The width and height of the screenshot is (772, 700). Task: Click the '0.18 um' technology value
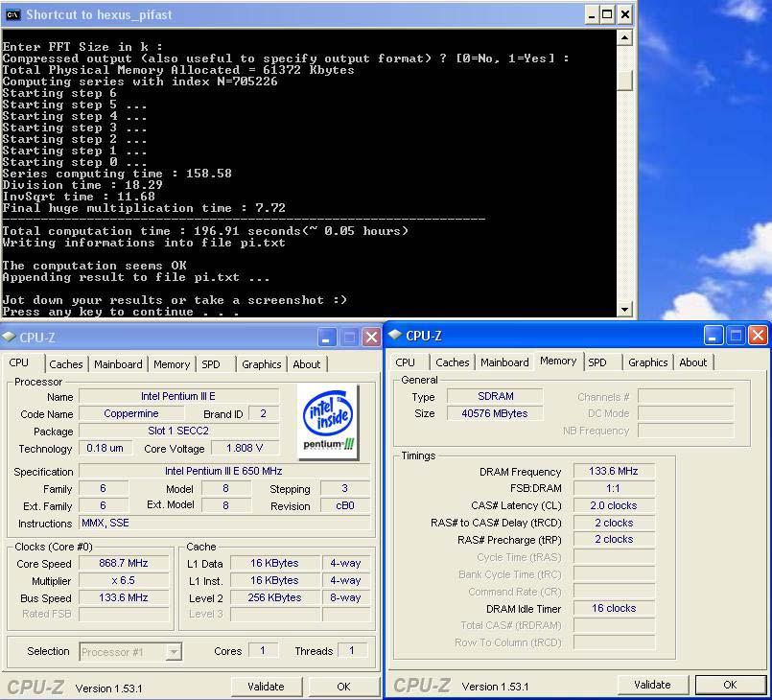coord(105,448)
